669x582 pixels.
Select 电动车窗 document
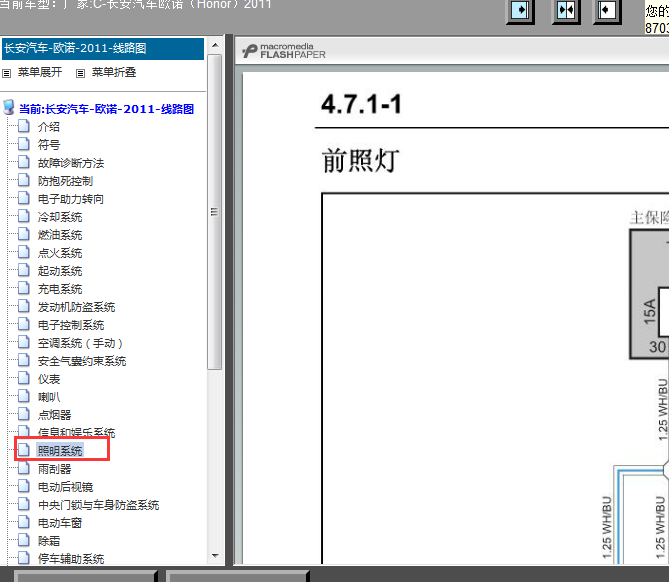point(60,523)
